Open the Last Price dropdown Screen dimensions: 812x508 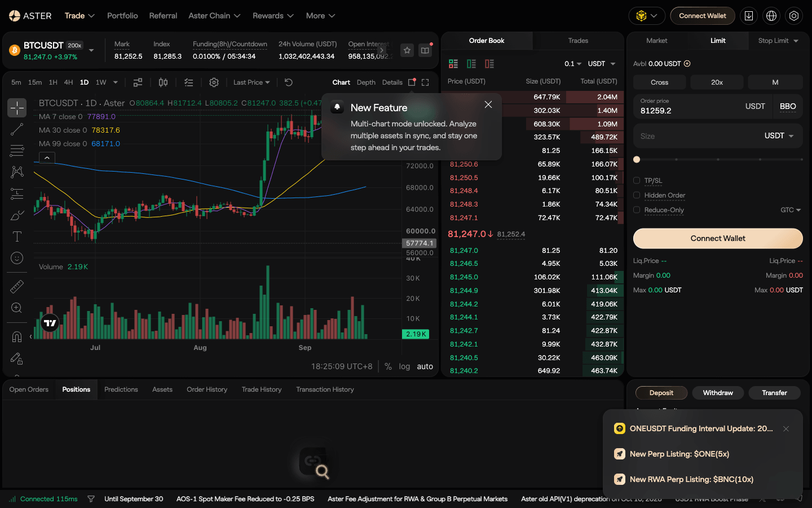click(x=251, y=82)
